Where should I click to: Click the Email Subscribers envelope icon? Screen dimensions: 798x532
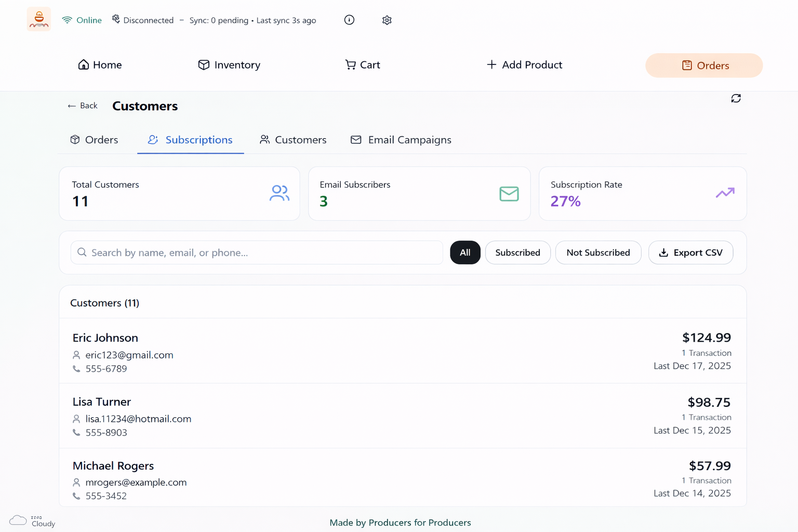click(x=509, y=194)
